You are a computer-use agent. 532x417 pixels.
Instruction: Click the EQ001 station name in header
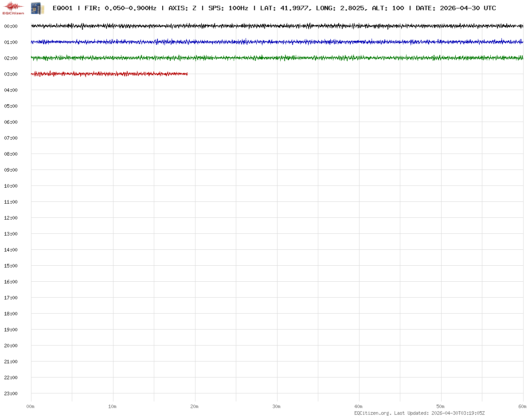(63, 8)
